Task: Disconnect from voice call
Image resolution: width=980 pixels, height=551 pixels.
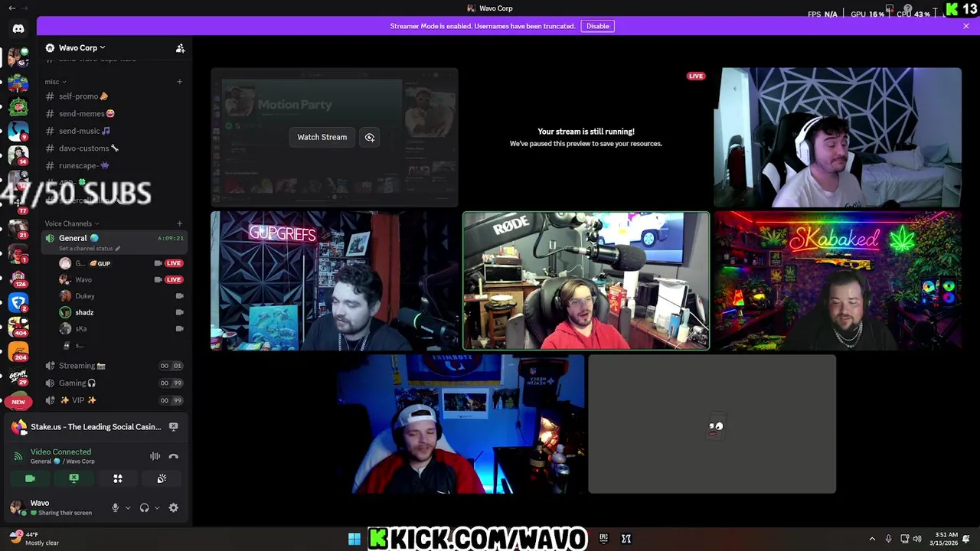Action: (x=174, y=456)
